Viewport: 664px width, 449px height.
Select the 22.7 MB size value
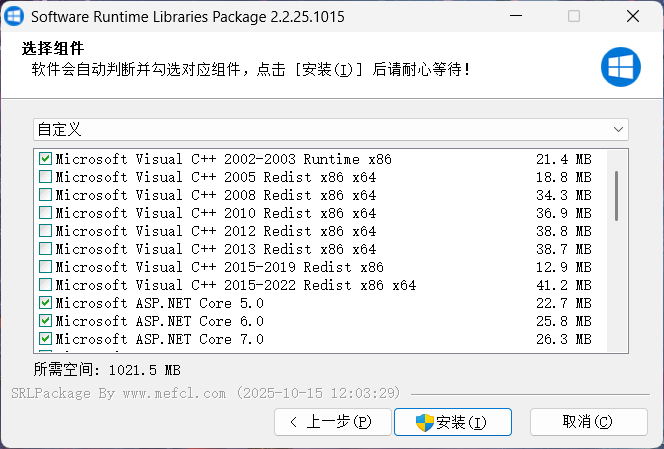[564, 303]
